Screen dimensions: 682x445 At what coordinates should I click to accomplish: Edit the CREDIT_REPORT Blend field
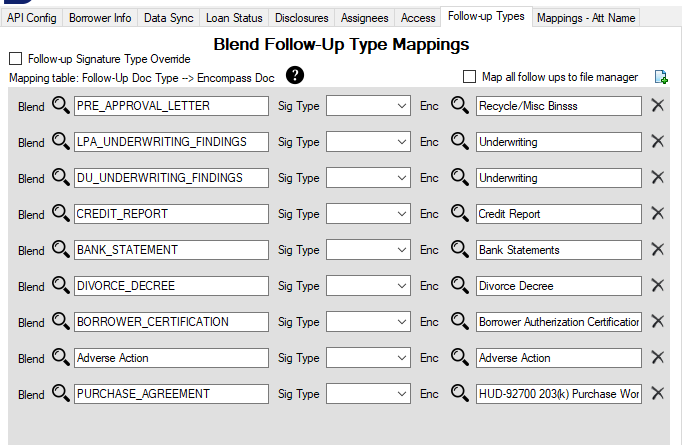pyautogui.click(x=171, y=214)
